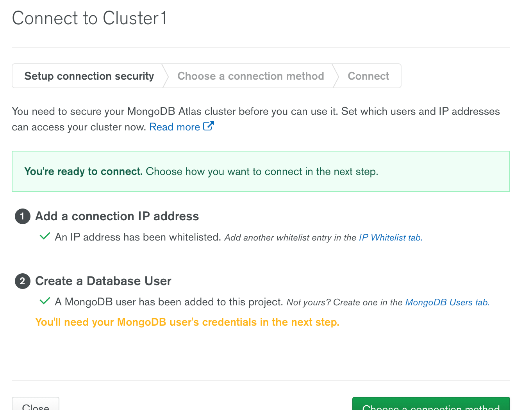Click the external link icon beside Read more
532x410 pixels.
click(x=209, y=126)
